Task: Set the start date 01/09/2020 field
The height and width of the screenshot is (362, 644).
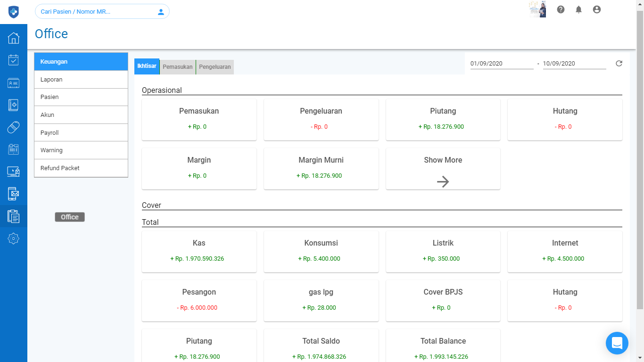Action: (x=502, y=63)
